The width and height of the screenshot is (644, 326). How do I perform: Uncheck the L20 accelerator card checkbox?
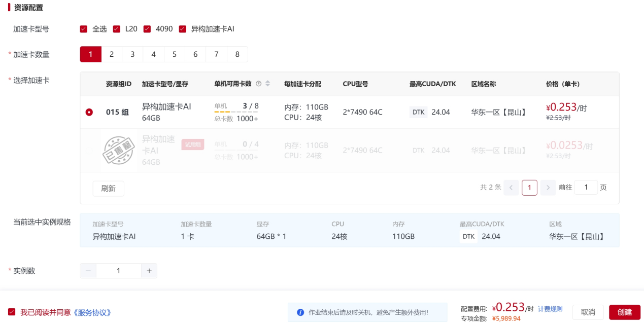click(117, 29)
